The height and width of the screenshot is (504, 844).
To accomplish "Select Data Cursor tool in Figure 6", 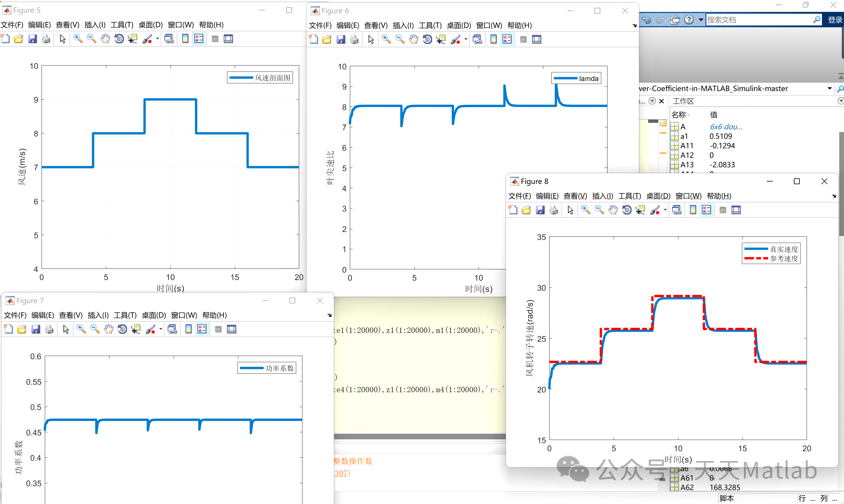I will [x=441, y=39].
